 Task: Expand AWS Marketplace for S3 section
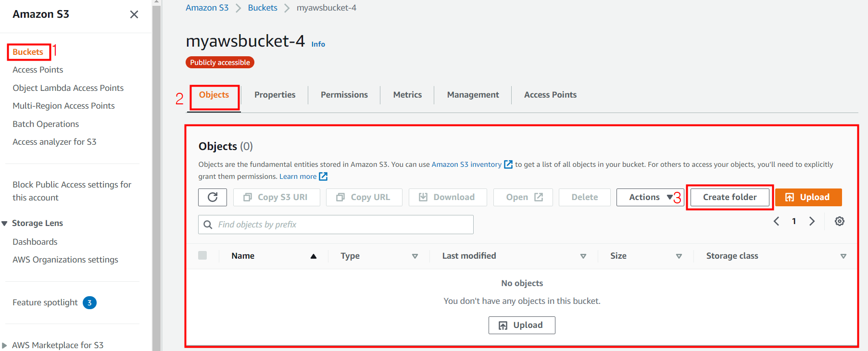coord(4,345)
